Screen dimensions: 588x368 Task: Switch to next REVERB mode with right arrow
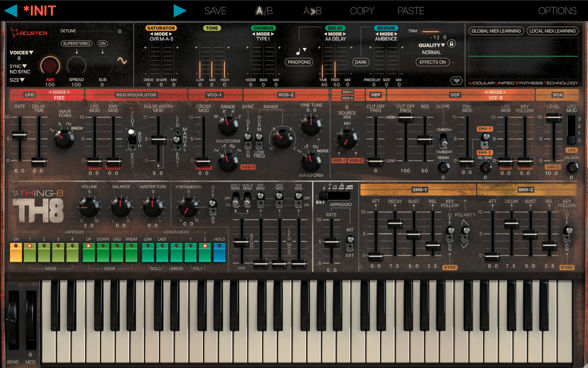pyautogui.click(x=395, y=34)
